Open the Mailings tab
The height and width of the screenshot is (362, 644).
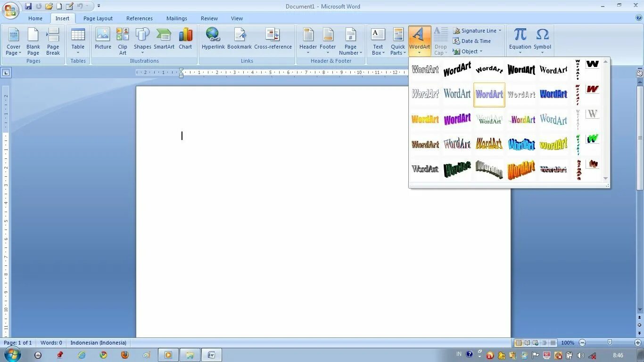(177, 18)
